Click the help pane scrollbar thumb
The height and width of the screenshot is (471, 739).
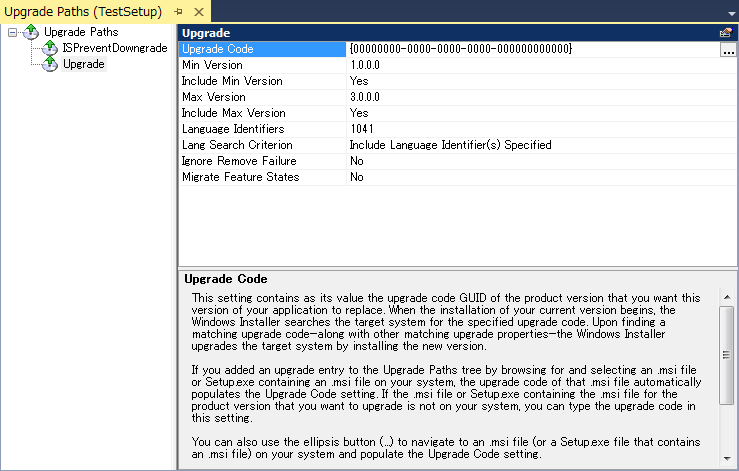coord(727,355)
